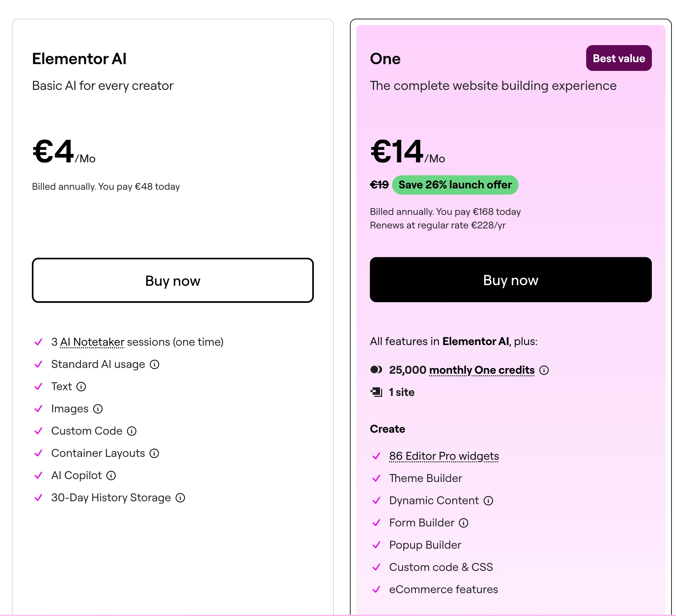Click the info icon beside monthly One credits
676x616 pixels.
coord(545,370)
